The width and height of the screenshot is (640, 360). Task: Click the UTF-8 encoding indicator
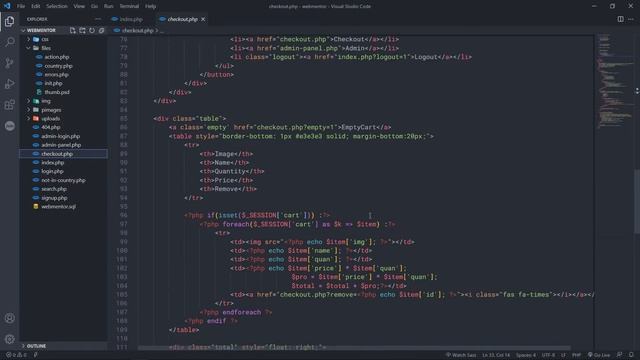tap(548, 355)
